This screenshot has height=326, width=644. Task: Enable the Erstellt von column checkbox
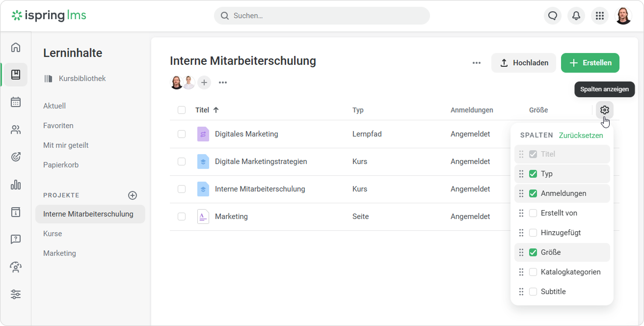click(x=533, y=213)
